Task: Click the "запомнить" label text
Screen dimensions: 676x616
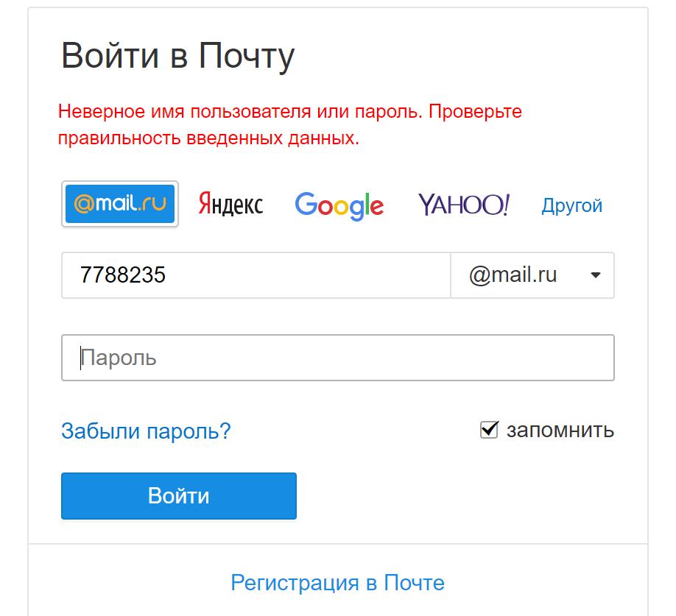Action: click(x=560, y=430)
